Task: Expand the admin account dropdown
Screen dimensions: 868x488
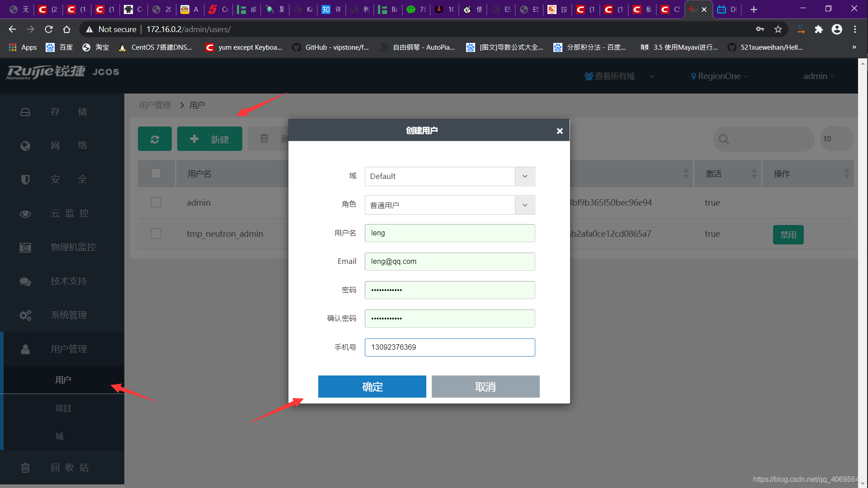Action: click(819, 76)
